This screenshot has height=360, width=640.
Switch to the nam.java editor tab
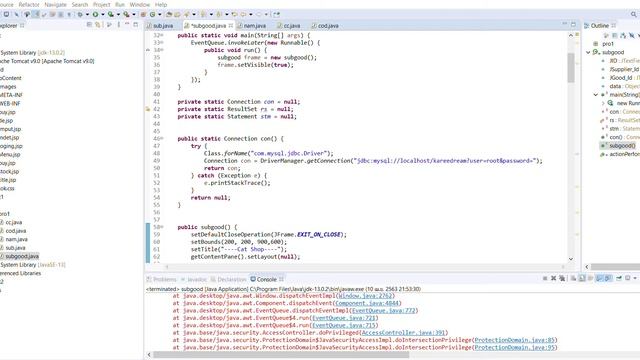point(252,25)
